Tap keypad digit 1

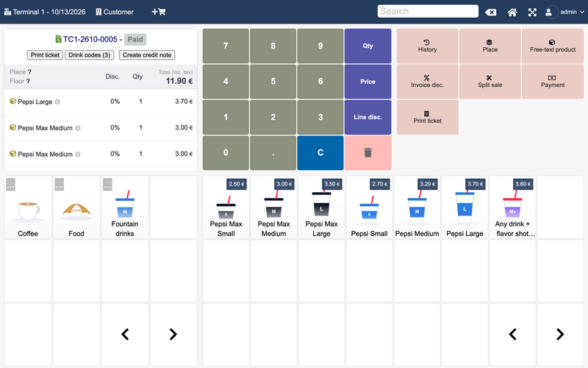coord(226,117)
